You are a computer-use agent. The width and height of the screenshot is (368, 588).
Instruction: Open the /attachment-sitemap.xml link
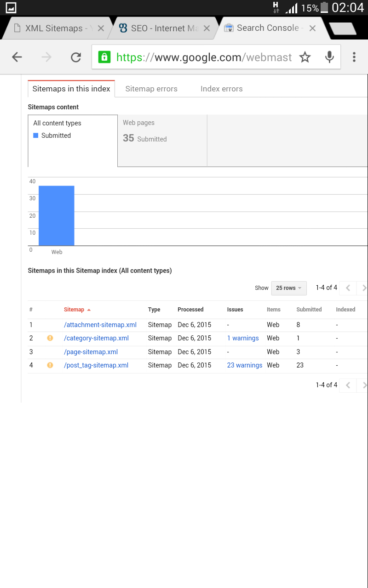[100, 325]
